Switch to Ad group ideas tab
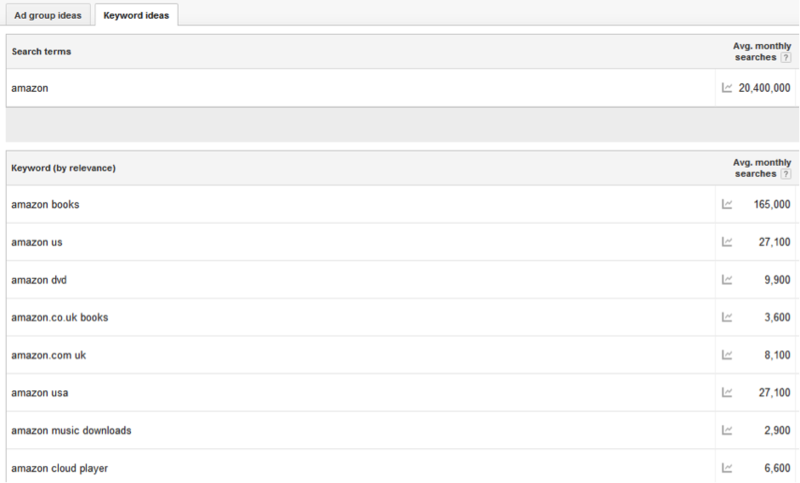The width and height of the screenshot is (800, 483). (48, 15)
